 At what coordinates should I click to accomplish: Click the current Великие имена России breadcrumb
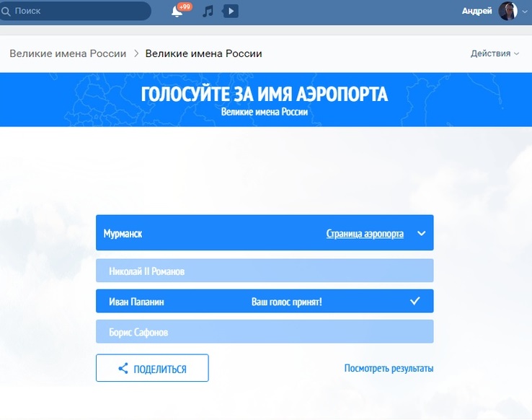click(203, 53)
